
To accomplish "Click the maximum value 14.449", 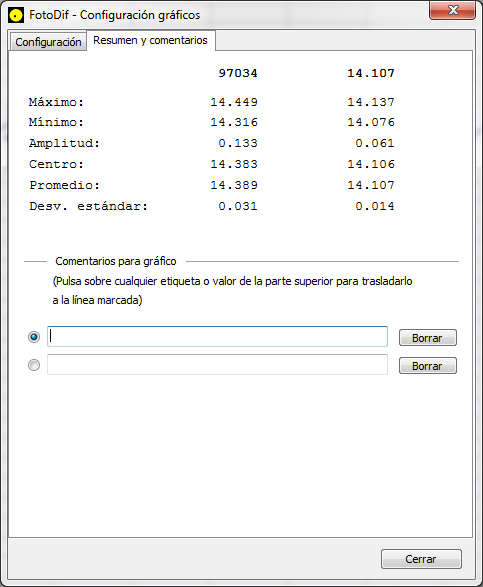I will click(x=234, y=102).
